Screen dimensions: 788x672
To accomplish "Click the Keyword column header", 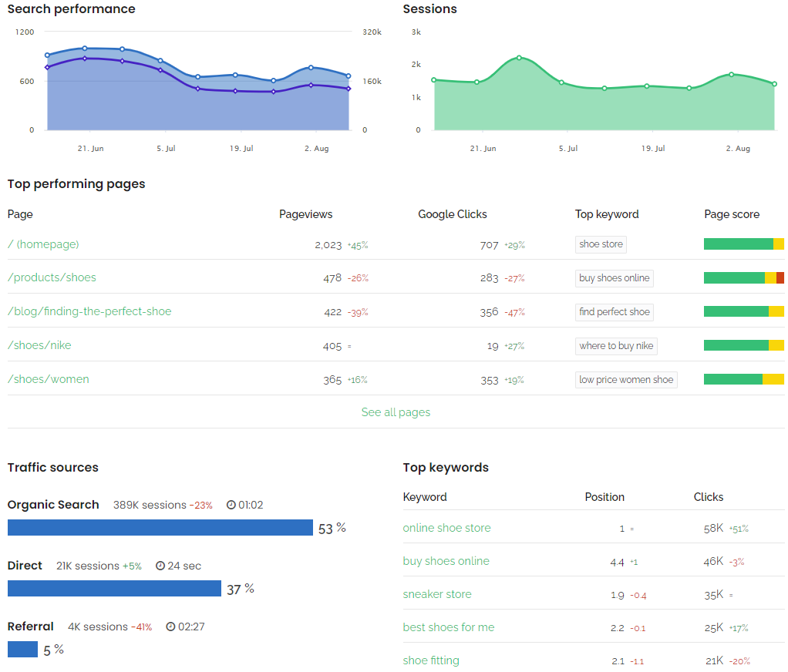I will (x=425, y=497).
